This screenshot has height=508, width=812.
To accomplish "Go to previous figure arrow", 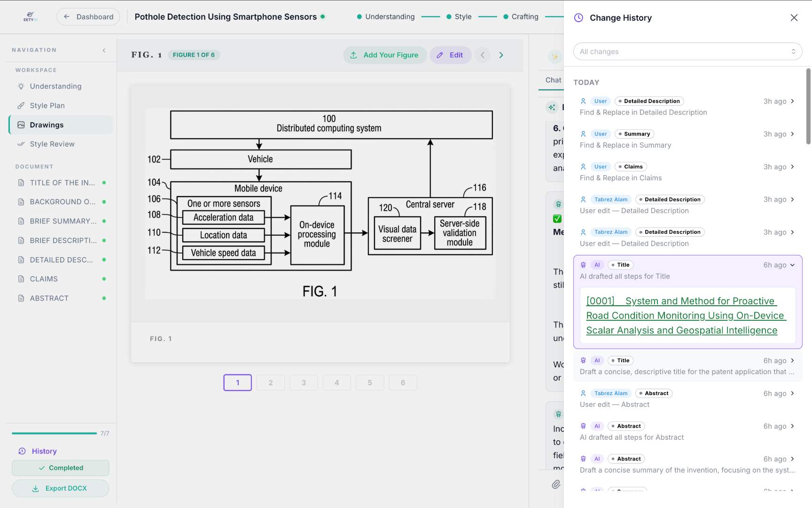I will (x=483, y=55).
